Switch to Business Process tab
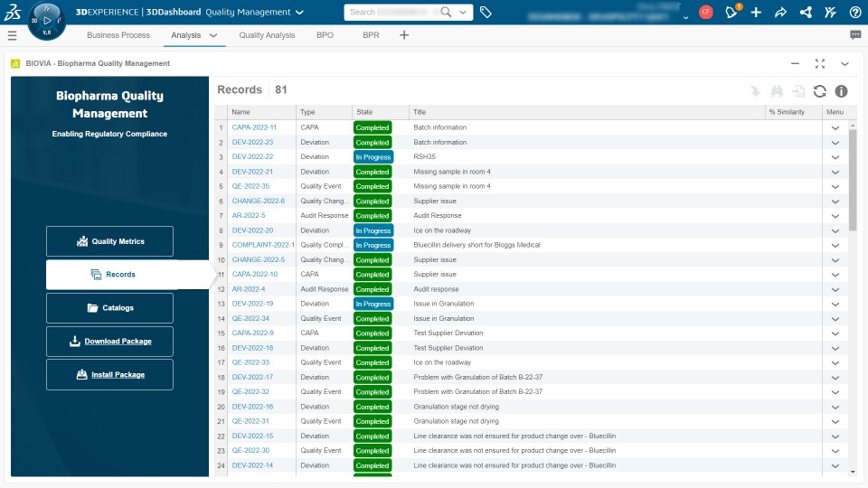 coord(118,35)
